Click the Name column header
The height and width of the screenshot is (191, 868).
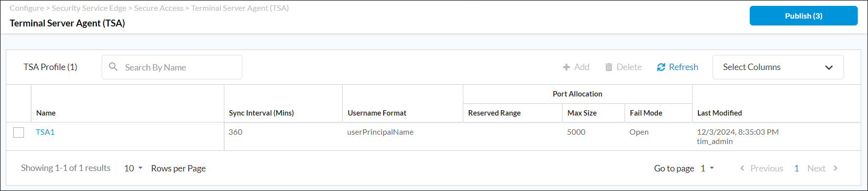[x=46, y=113]
